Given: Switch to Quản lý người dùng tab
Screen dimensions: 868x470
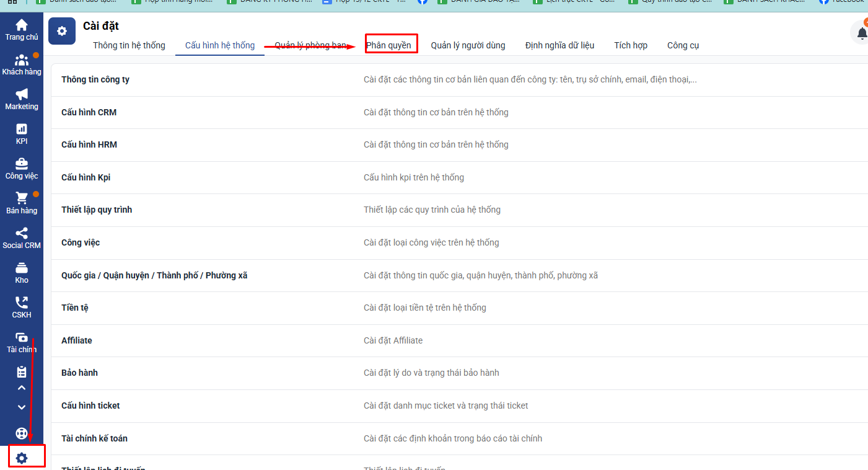Looking at the screenshot, I should 468,45.
